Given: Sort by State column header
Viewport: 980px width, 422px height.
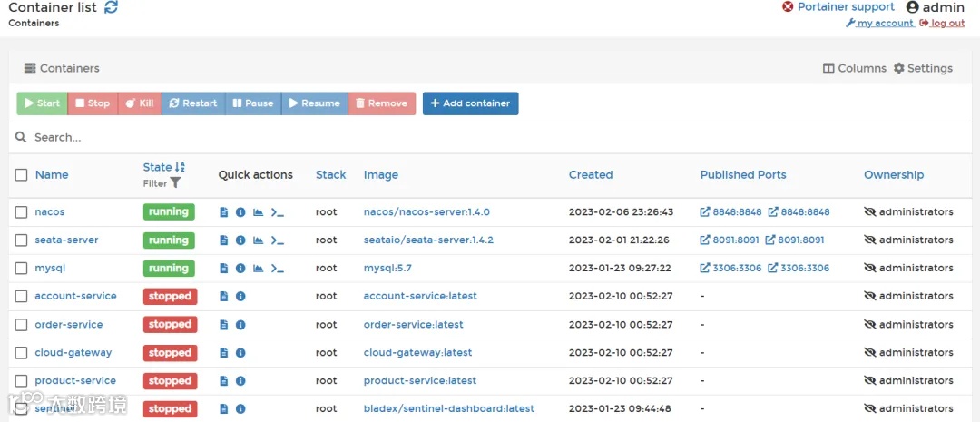Looking at the screenshot, I should [163, 167].
